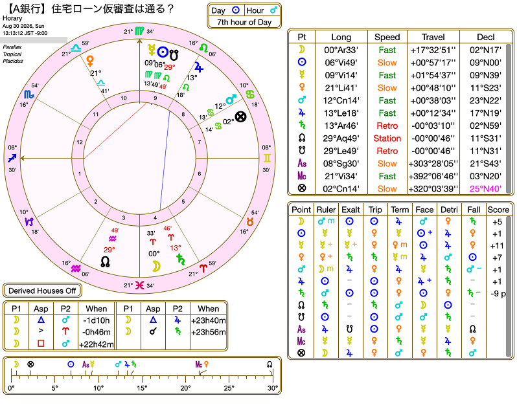Click the Station speed for North Node
The width and height of the screenshot is (517, 420).
click(387, 138)
